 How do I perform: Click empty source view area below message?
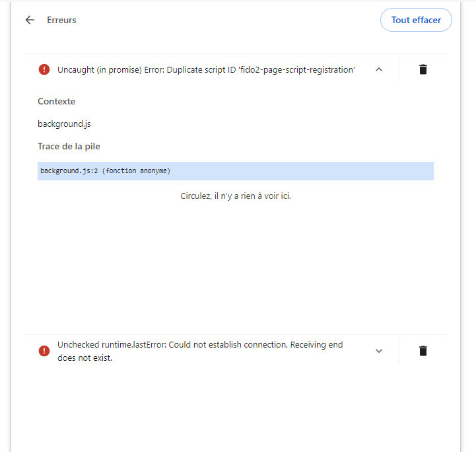pyautogui.click(x=236, y=264)
